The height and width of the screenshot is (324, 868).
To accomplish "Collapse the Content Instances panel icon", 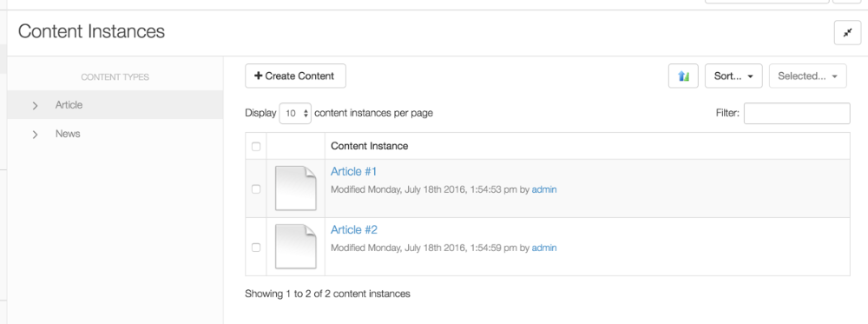I will pyautogui.click(x=847, y=33).
